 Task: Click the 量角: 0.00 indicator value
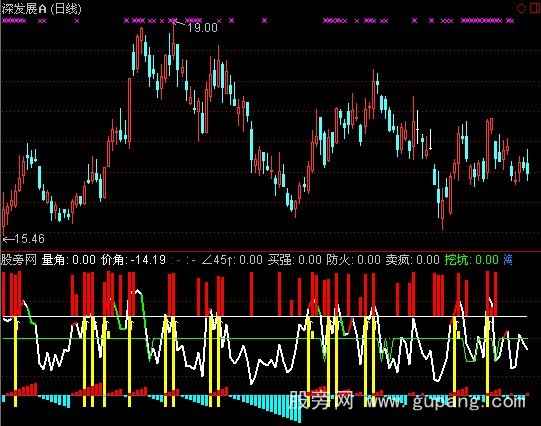tap(68, 260)
